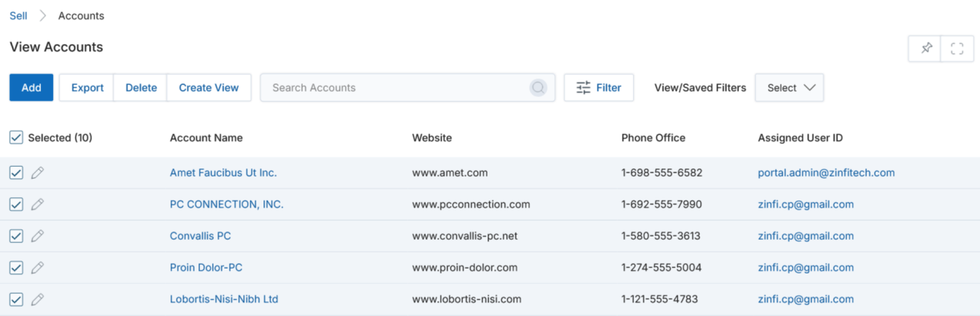Viewport: 980px width, 316px height.
Task: Click portal.admin@zinfitech.com user link
Action: point(827,172)
